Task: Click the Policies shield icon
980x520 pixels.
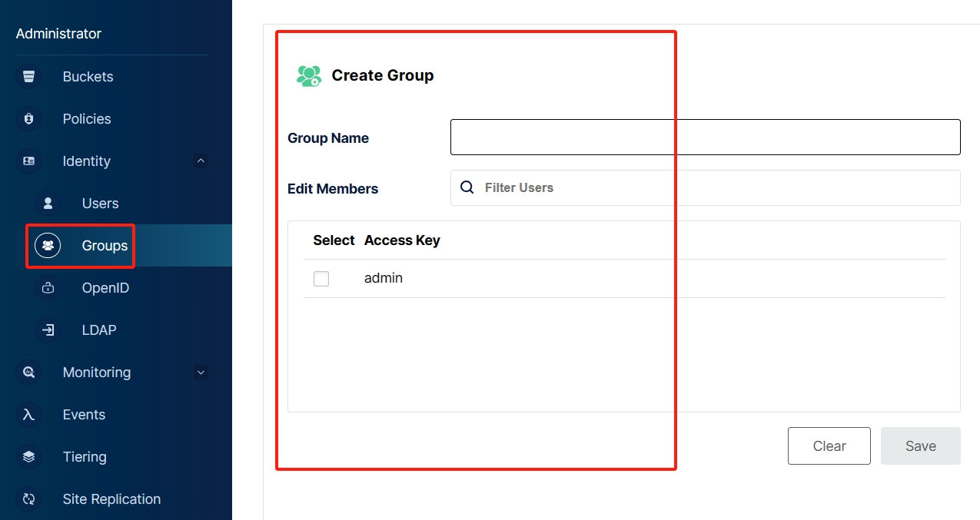Action: (x=28, y=119)
